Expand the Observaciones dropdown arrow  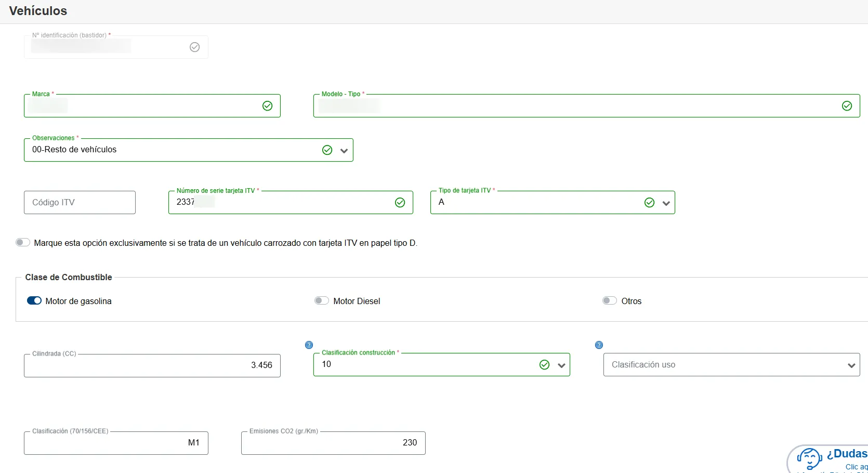click(344, 151)
